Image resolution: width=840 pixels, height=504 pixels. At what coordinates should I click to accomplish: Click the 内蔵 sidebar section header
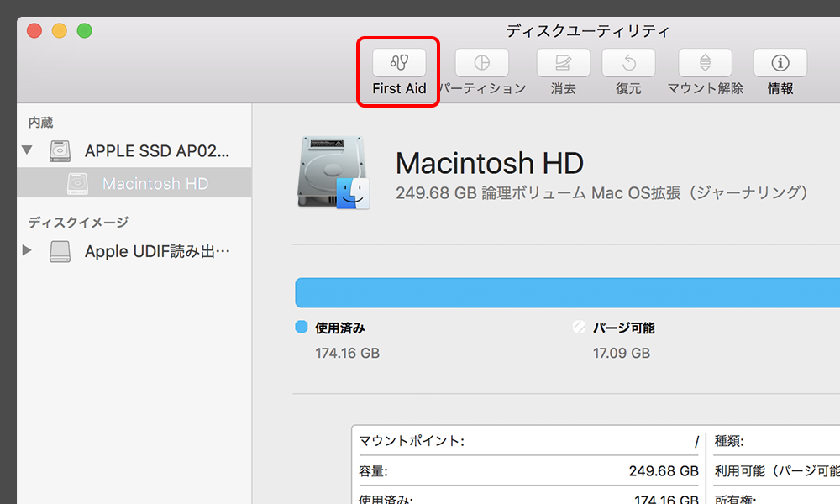pos(40,123)
